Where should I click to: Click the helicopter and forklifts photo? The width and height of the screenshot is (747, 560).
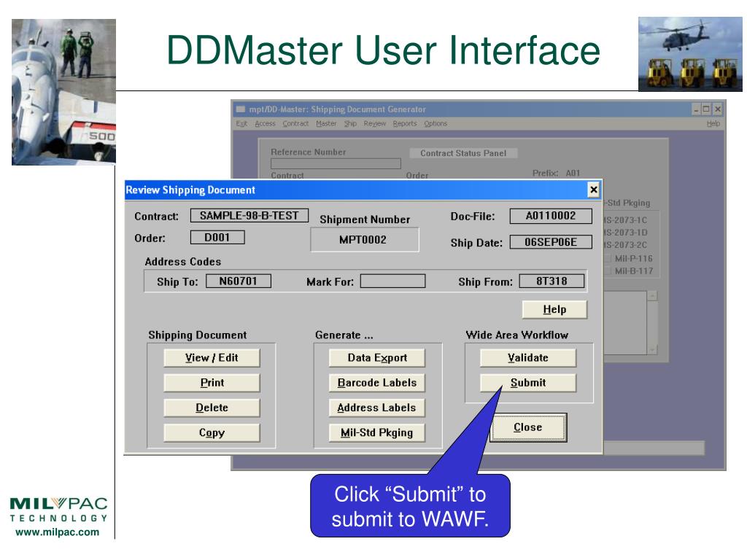tap(690, 54)
